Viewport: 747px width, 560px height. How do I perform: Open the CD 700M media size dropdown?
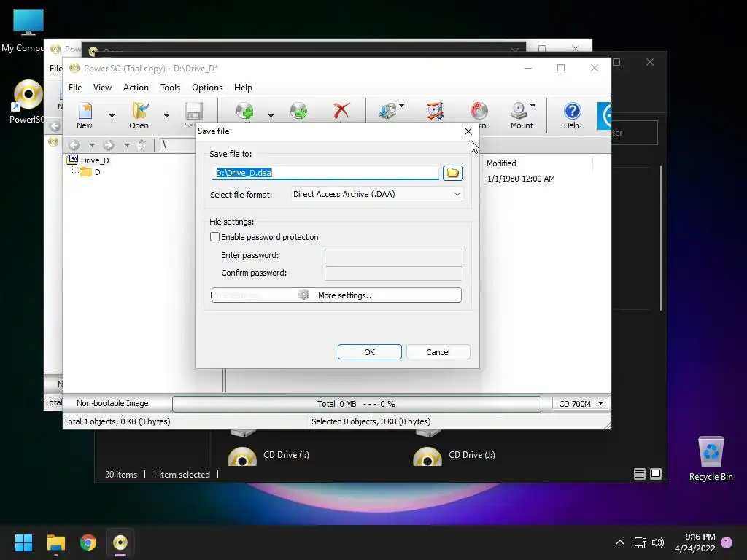(581, 404)
